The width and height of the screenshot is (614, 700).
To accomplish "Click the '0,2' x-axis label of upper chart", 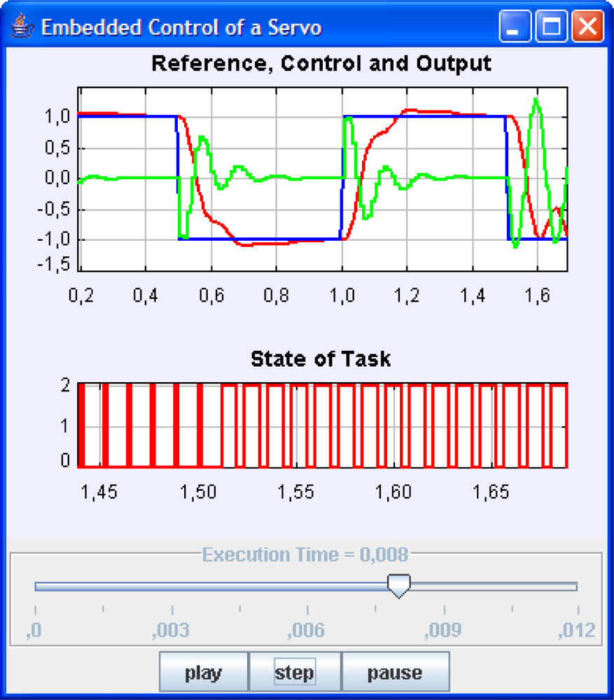I will [x=81, y=295].
